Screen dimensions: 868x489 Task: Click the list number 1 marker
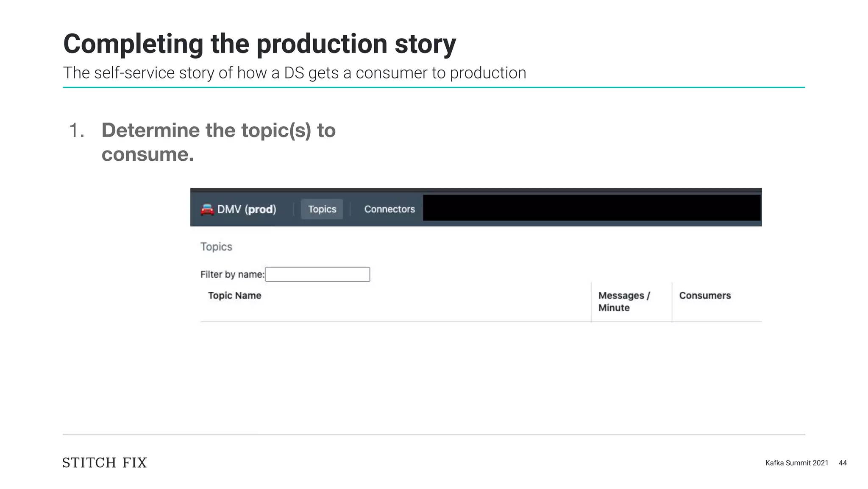click(76, 131)
